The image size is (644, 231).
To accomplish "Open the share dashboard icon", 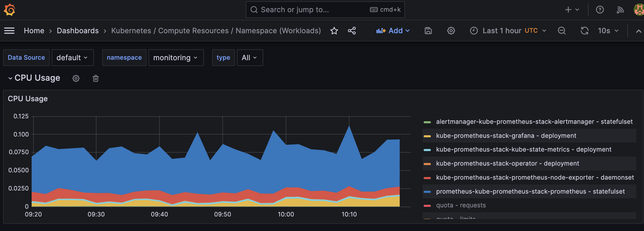I will (352, 31).
